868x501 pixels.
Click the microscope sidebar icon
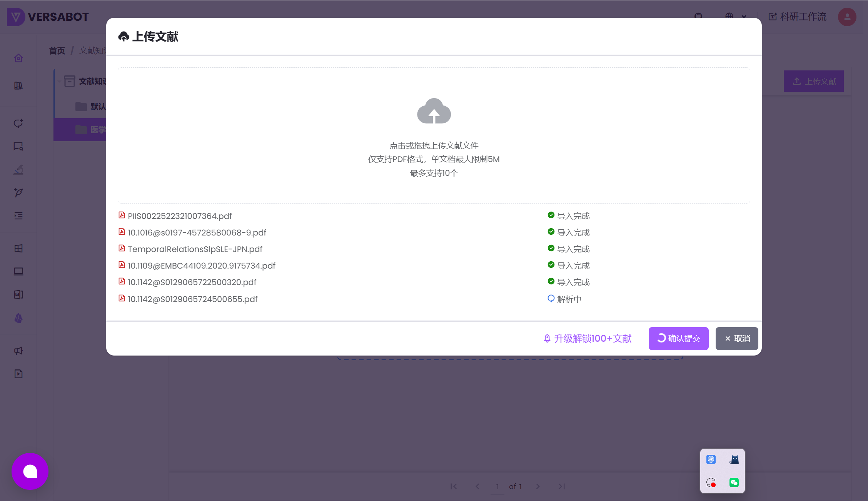pyautogui.click(x=18, y=170)
